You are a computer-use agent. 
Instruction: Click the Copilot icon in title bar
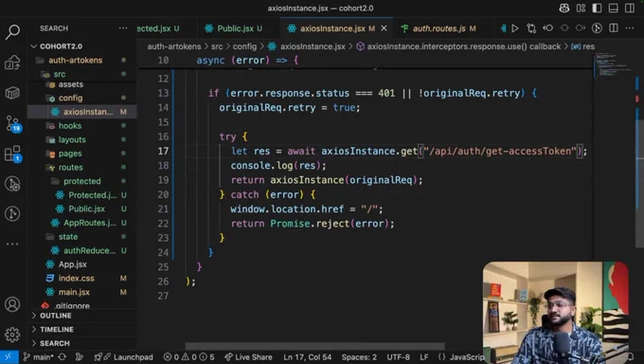[564, 8]
